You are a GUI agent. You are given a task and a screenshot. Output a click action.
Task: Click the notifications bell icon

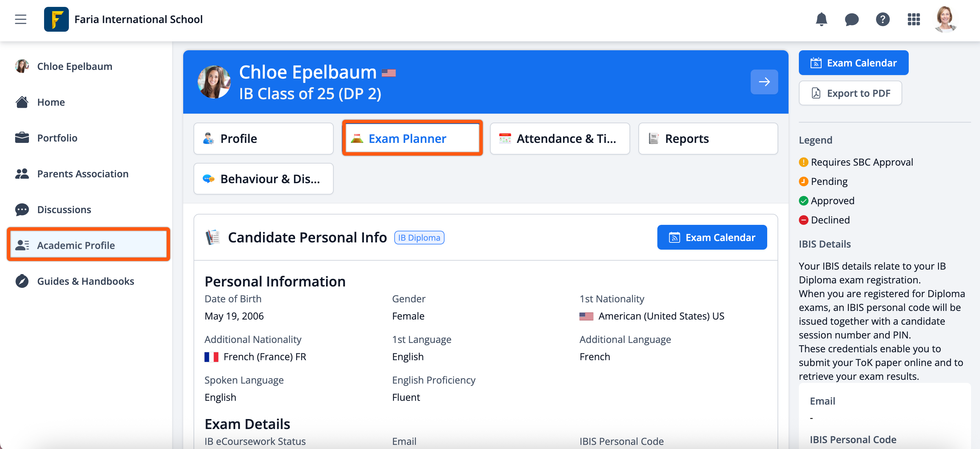coord(821,19)
